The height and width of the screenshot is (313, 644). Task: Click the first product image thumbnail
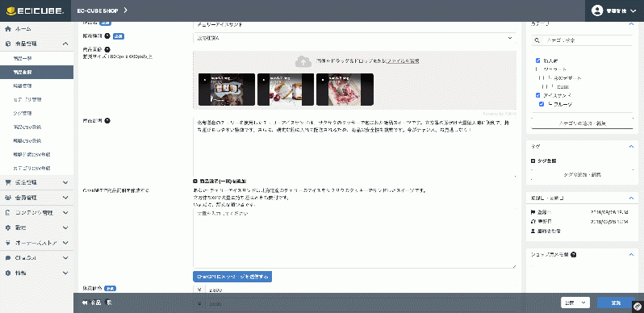click(227, 90)
